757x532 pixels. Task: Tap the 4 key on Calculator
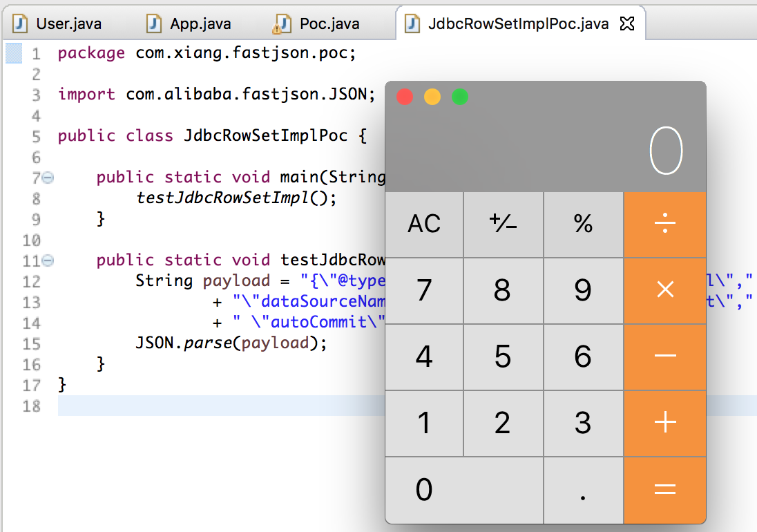424,357
